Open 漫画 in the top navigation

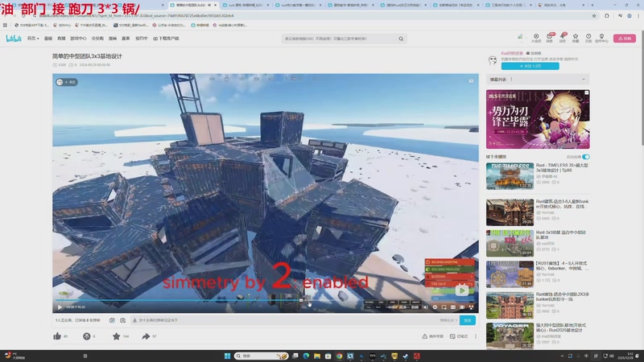[113, 39]
